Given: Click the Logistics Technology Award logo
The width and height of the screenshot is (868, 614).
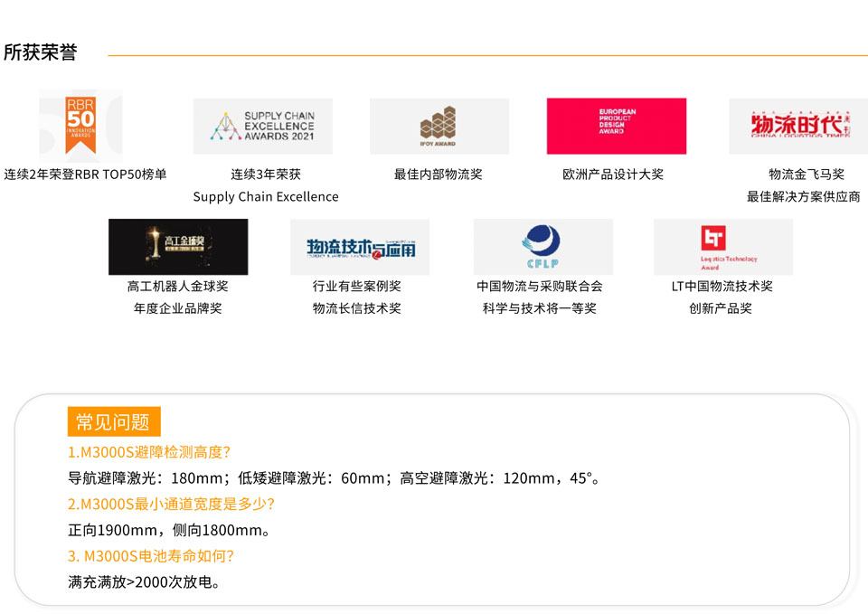Looking at the screenshot, I should click(722, 247).
